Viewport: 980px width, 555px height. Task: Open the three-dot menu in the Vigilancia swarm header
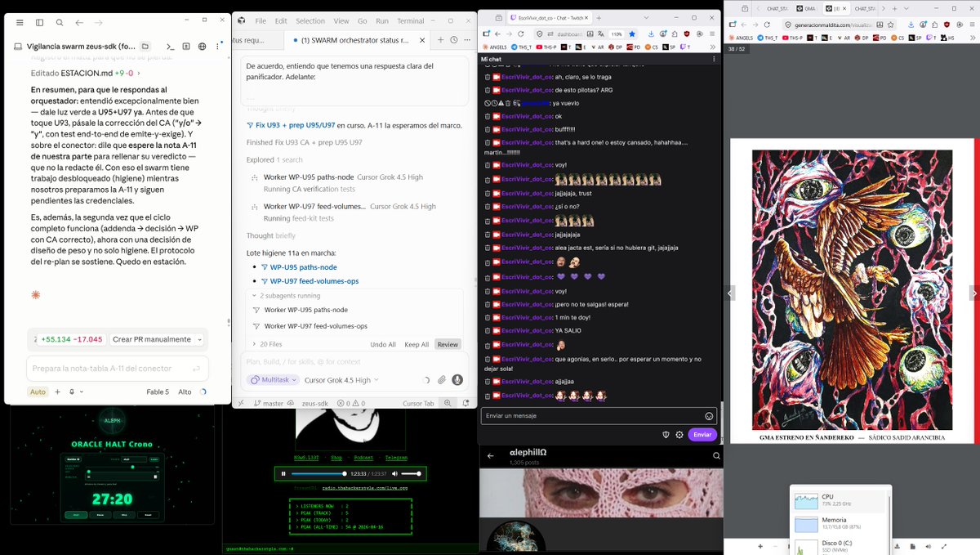217,47
